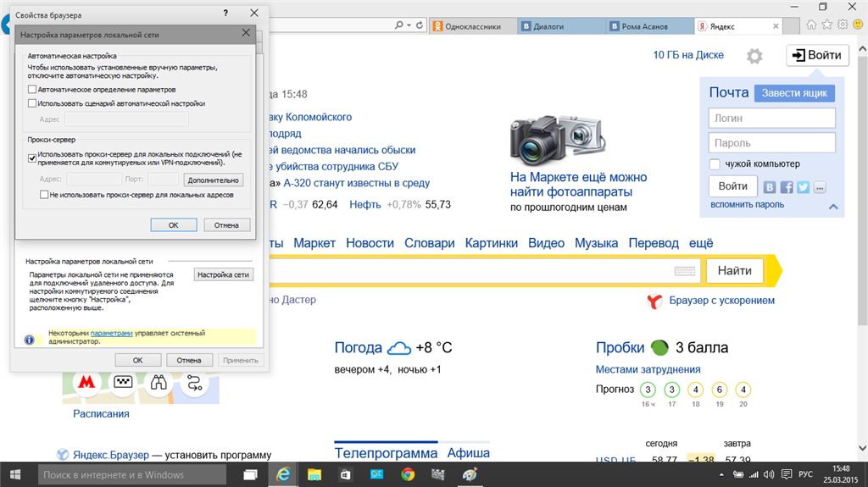
Task: Switch to the Диалоги tab
Action: click(x=562, y=26)
